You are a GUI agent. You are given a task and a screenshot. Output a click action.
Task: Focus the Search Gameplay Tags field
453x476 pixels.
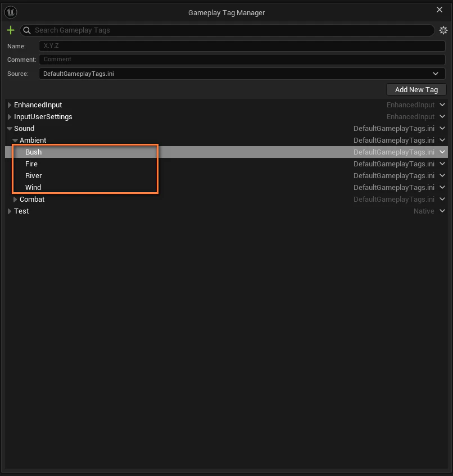(x=227, y=30)
